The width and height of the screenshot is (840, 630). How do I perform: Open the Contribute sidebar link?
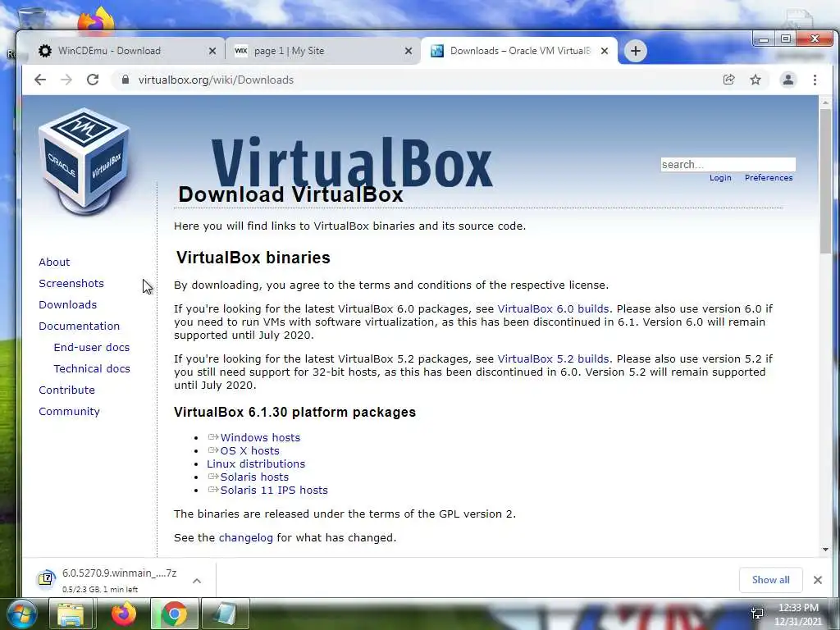tap(66, 390)
